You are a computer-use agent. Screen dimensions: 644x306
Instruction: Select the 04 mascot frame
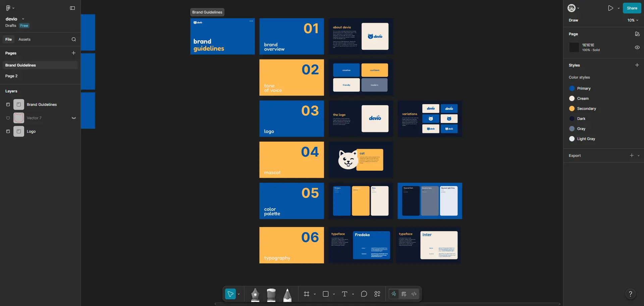pos(291,160)
